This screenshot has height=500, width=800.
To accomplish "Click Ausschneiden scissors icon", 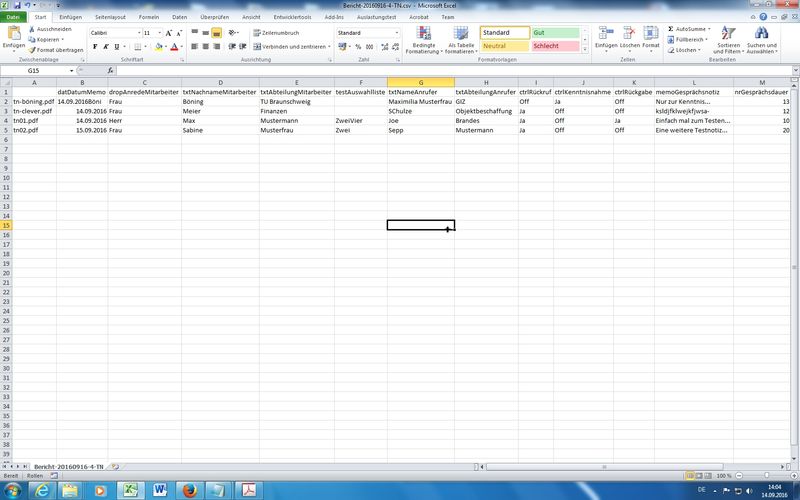I will (x=32, y=29).
